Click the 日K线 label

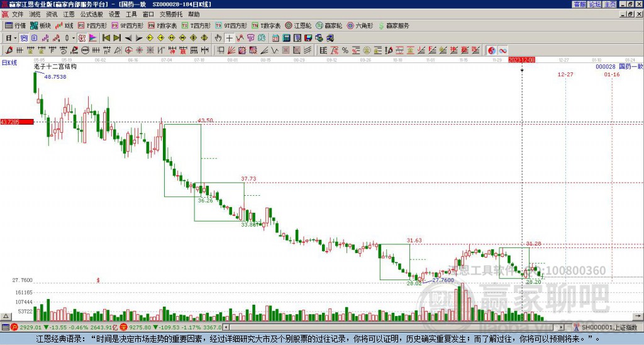click(9, 63)
